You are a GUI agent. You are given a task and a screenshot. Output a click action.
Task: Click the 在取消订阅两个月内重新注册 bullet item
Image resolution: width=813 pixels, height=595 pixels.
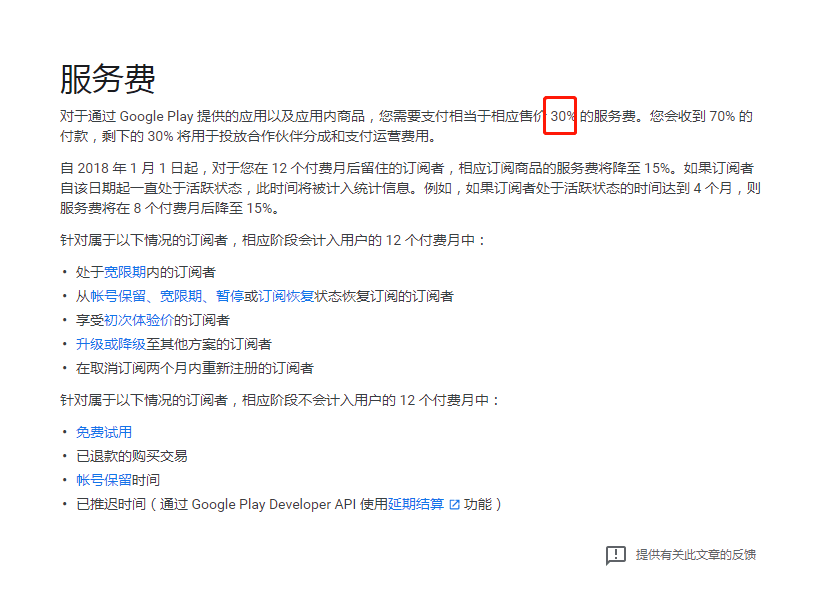click(194, 368)
